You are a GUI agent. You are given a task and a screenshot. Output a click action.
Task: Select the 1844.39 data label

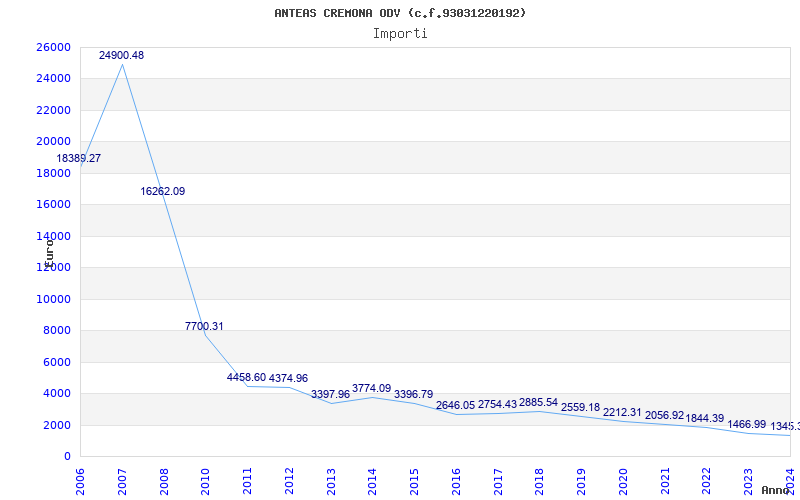click(705, 418)
